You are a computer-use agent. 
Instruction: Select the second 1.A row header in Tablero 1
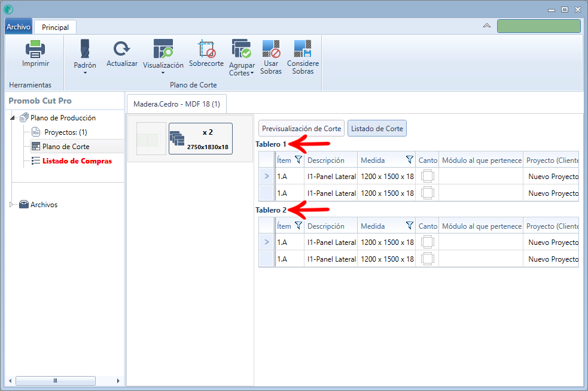pos(267,193)
